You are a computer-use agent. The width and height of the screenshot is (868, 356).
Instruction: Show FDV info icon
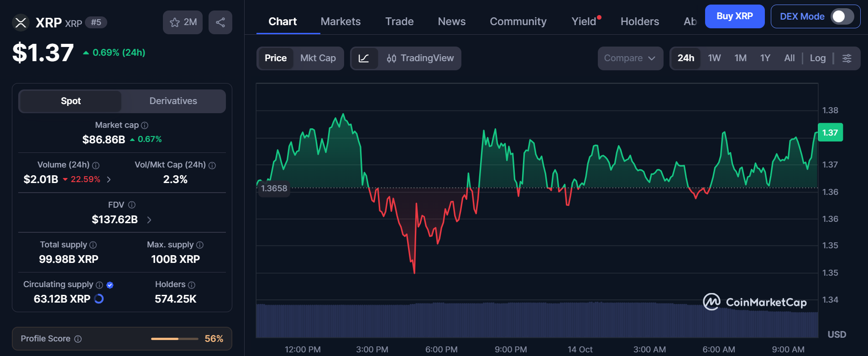[132, 205]
